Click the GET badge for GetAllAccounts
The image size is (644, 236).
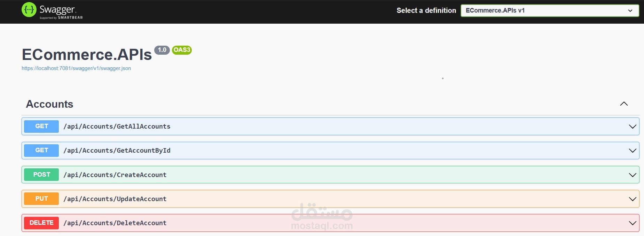(41, 126)
